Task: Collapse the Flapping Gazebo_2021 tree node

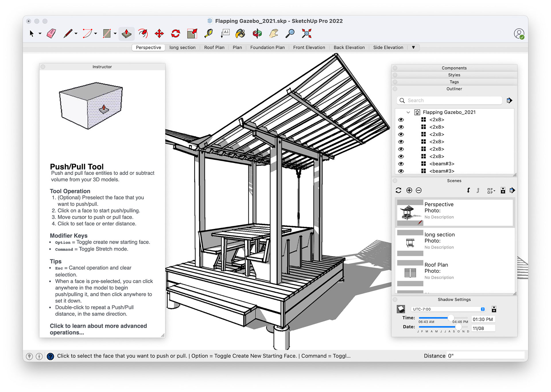Action: click(x=408, y=112)
